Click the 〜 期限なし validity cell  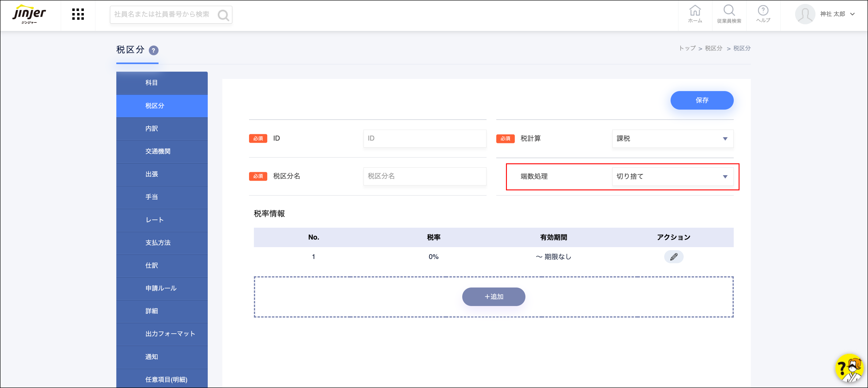[553, 257]
